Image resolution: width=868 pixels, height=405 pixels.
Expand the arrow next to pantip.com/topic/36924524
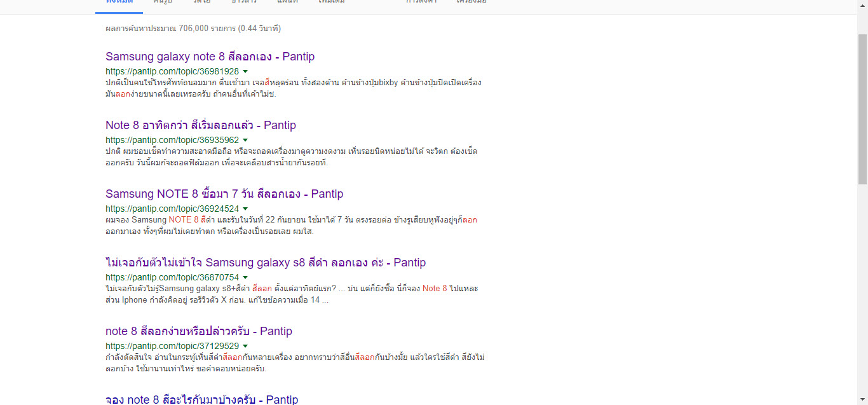click(245, 209)
